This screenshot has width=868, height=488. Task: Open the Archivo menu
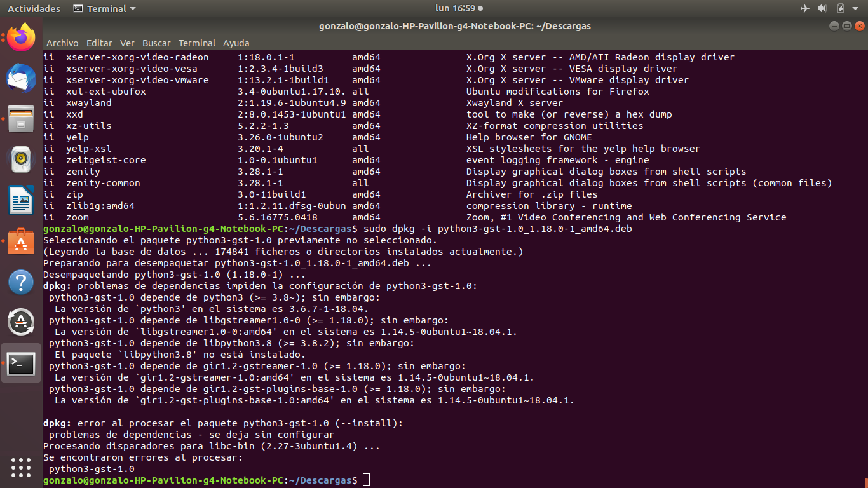pos(62,43)
